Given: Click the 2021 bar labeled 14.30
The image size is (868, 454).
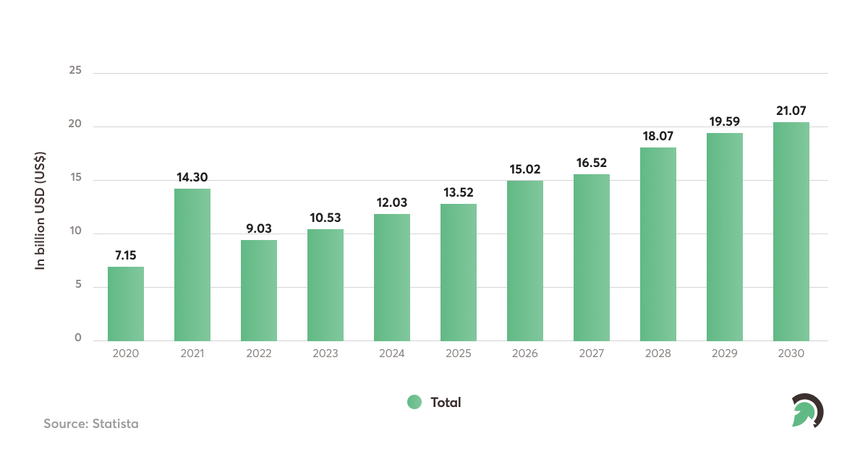Looking at the screenshot, I should pyautogui.click(x=192, y=262).
